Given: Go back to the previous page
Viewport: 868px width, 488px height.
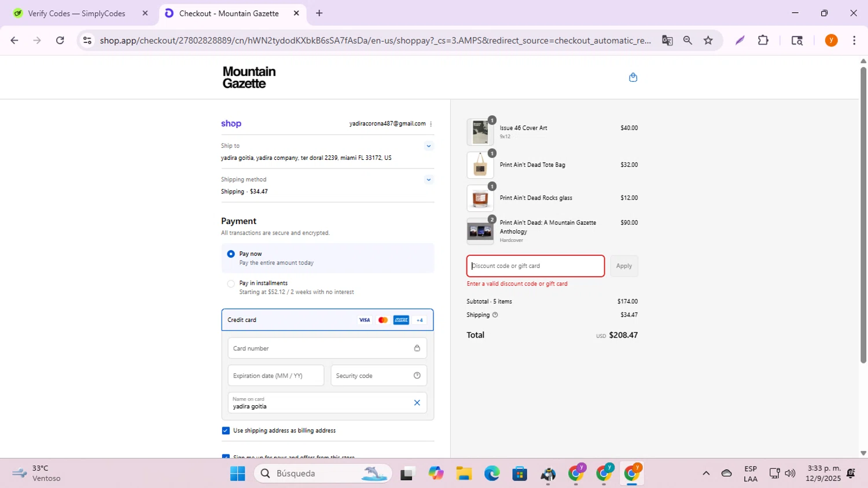Looking at the screenshot, I should coord(14,41).
